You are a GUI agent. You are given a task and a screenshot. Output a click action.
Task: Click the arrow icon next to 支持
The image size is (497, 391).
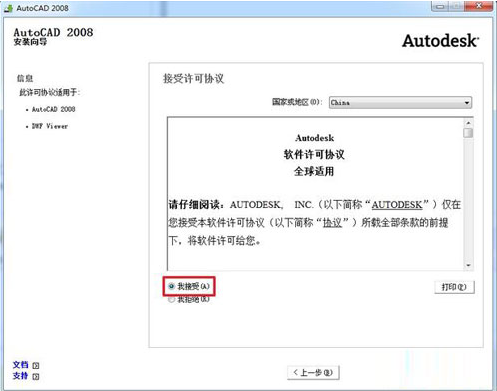(x=36, y=376)
